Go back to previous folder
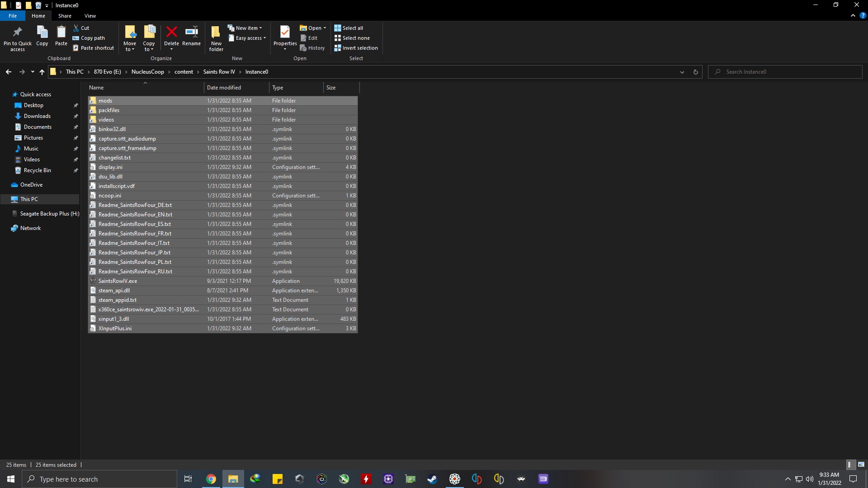Viewport: 868px width, 488px height. 9,72
